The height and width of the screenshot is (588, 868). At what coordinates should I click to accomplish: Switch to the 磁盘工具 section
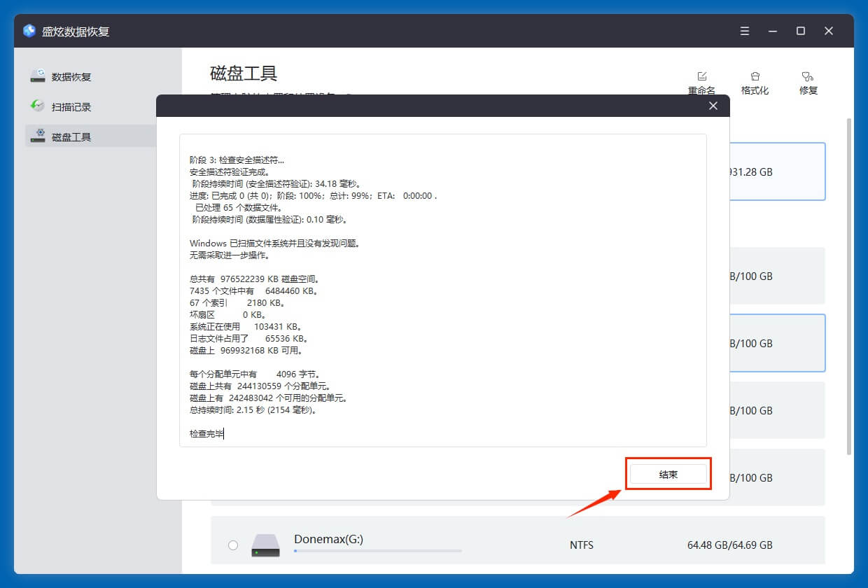72,136
